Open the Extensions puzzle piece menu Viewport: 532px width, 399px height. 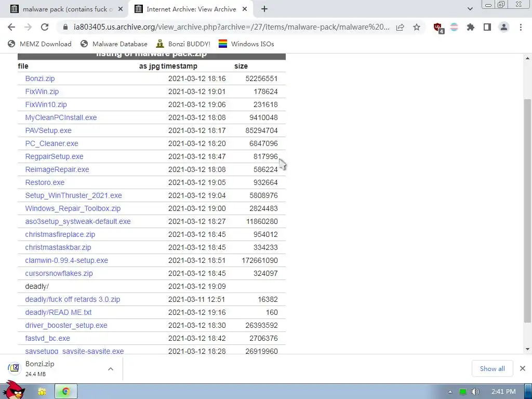coord(471,27)
